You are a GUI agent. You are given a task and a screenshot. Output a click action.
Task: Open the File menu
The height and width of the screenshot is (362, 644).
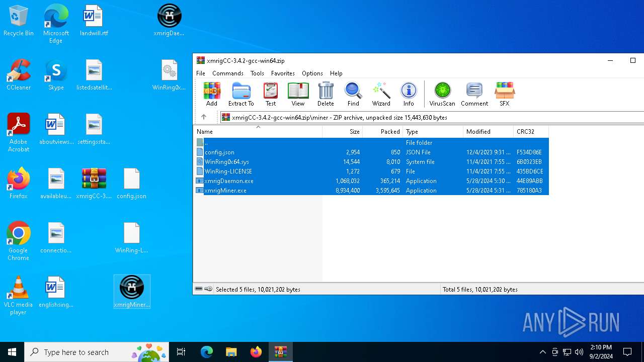(x=201, y=73)
